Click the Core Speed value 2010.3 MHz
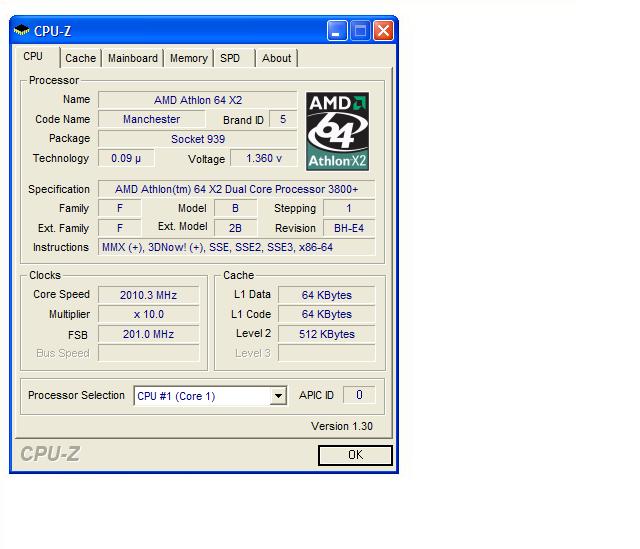This screenshot has height=549, width=640. [x=149, y=295]
